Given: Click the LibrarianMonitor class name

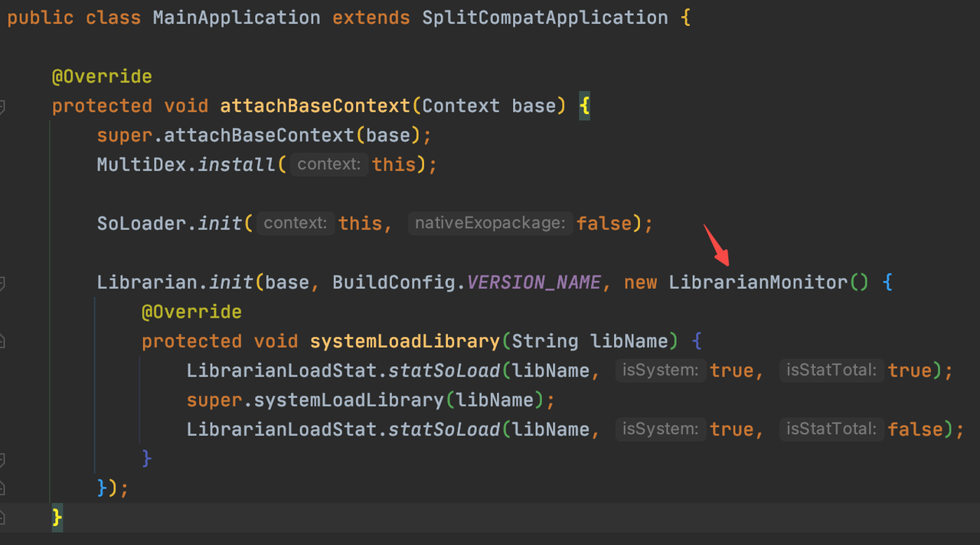Looking at the screenshot, I should click(x=758, y=282).
